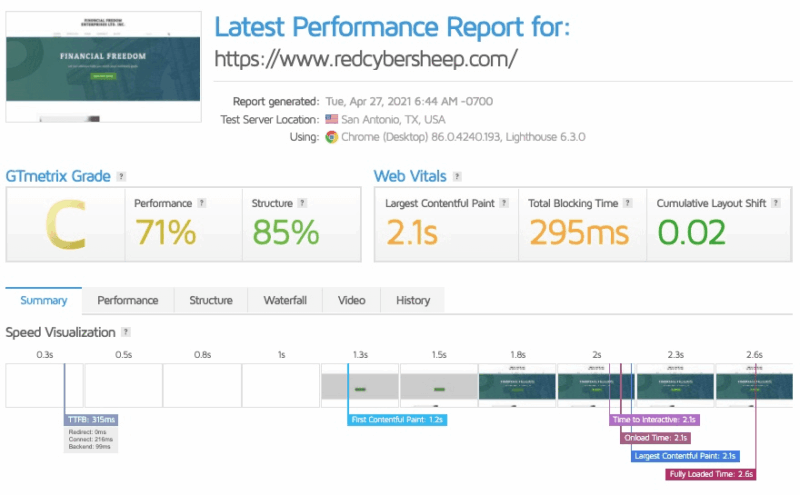Click the help icon beside Speed Visualization
Image resolution: width=800 pixels, height=495 pixels.
(125, 332)
